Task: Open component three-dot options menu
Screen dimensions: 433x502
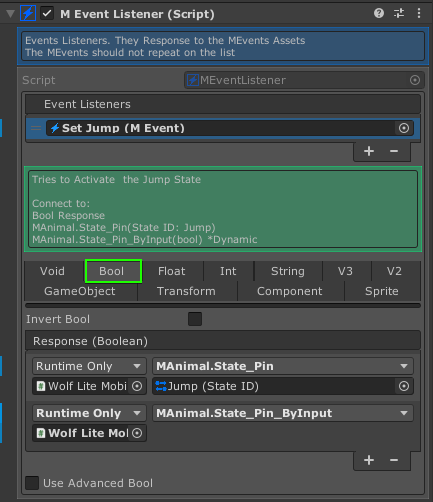Action: 419,13
